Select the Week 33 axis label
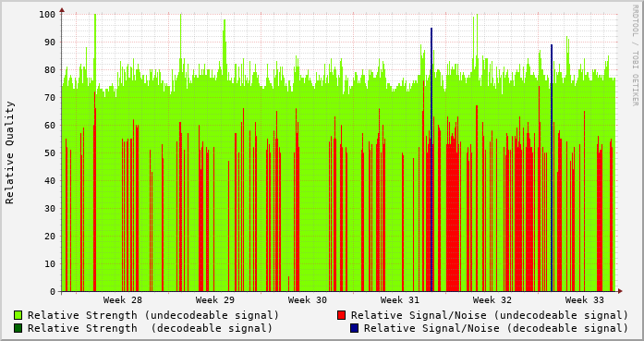644x341 pixels. pos(585,300)
